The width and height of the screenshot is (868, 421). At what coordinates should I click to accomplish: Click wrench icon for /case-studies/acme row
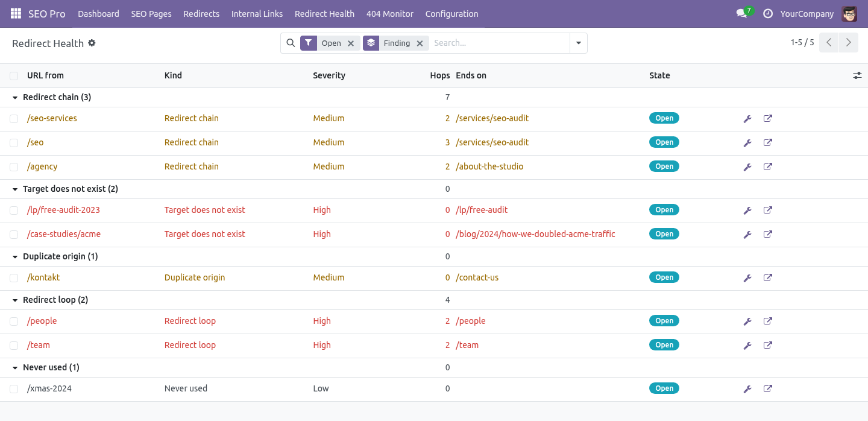coord(747,235)
